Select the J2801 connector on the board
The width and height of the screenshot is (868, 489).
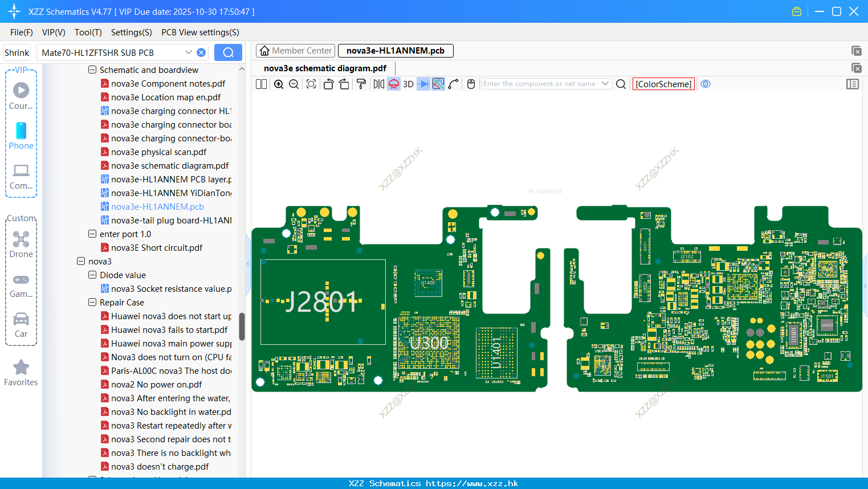323,301
